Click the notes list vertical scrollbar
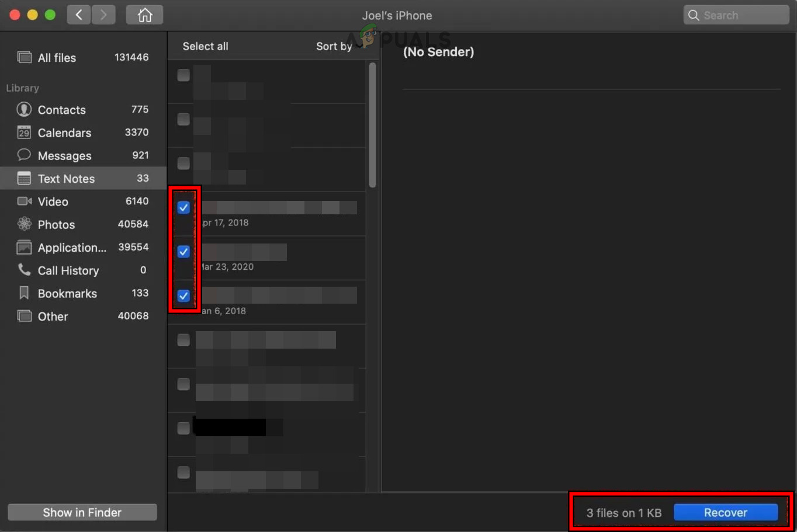The width and height of the screenshot is (797, 532). pyautogui.click(x=372, y=125)
